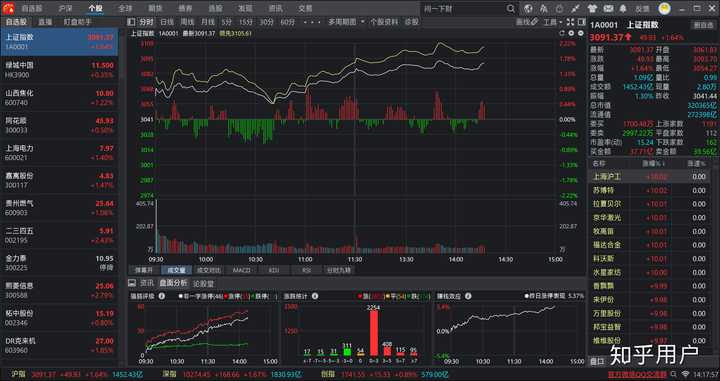The image size is (720, 381).
Task: Expand more periods via the ellipsis
Action: click(x=312, y=22)
